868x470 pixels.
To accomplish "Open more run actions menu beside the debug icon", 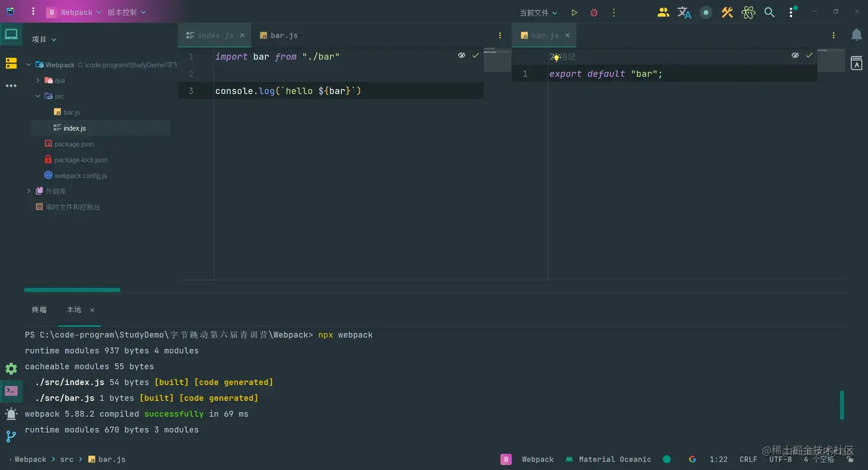I will tap(614, 13).
